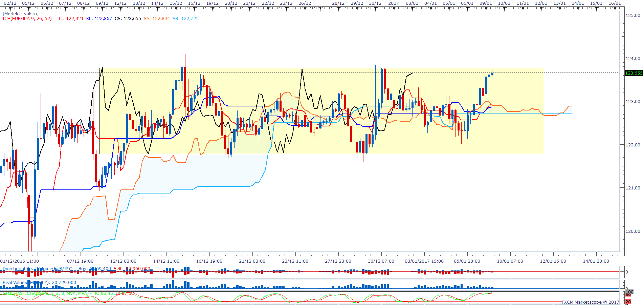Click the FXCM Marketscope © 2017 watermark
This screenshot has width=644, height=305.
[590, 302]
